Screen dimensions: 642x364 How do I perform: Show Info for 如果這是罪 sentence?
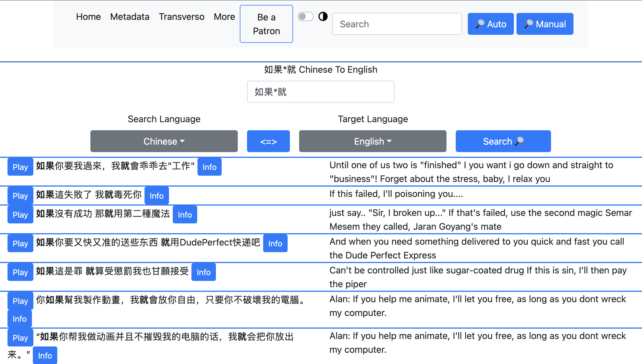coord(204,272)
